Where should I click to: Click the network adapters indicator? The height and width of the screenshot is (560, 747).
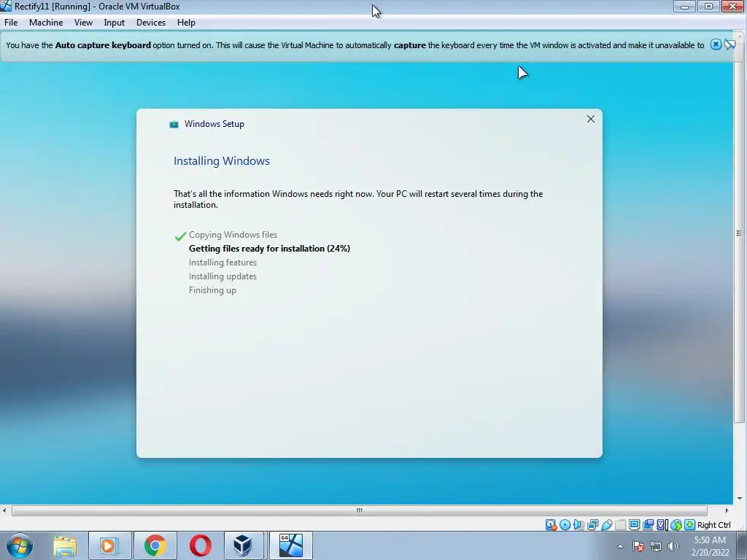[592, 525]
